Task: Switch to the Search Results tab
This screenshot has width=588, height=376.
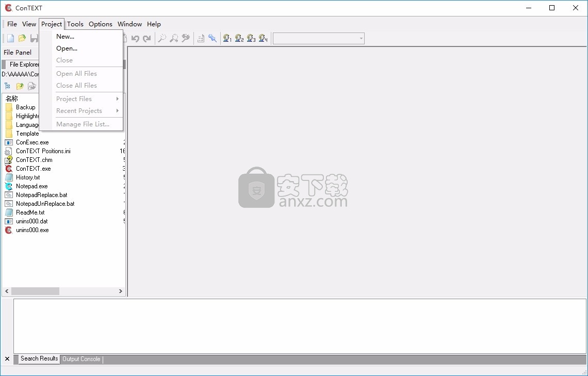Action: click(x=39, y=359)
